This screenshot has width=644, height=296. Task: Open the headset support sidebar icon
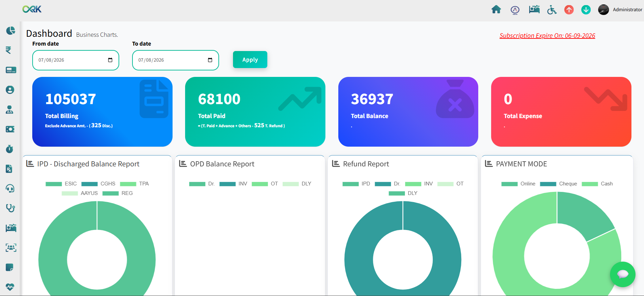tap(10, 188)
